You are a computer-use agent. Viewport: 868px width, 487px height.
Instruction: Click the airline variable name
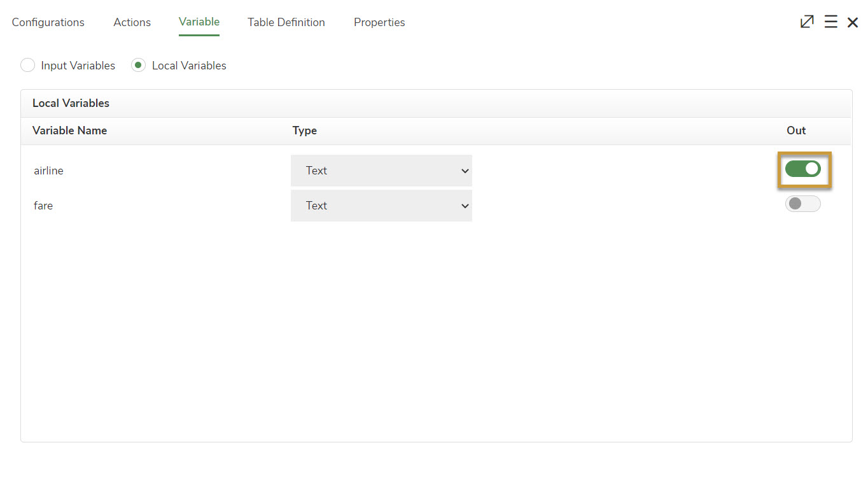click(x=49, y=171)
